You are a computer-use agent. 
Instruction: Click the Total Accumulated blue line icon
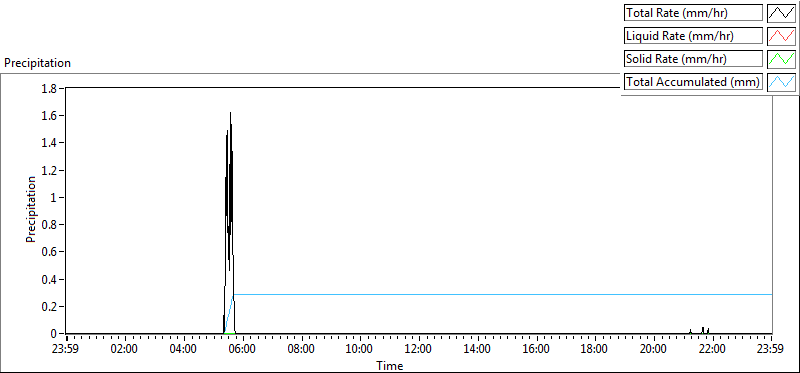pos(781,82)
